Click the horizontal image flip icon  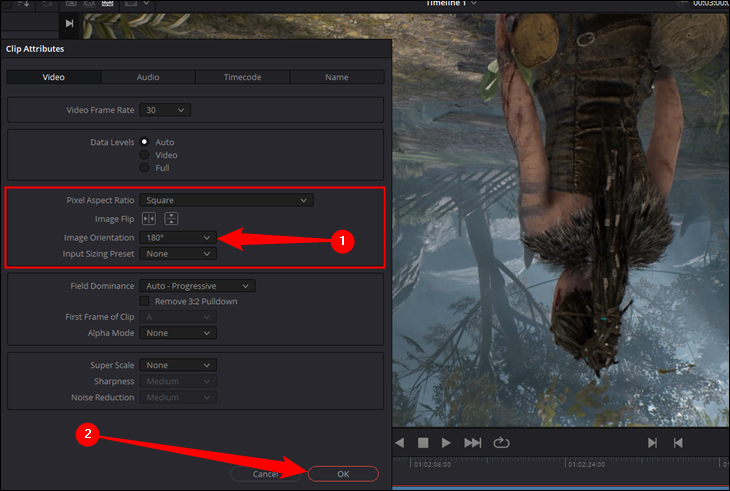click(149, 219)
